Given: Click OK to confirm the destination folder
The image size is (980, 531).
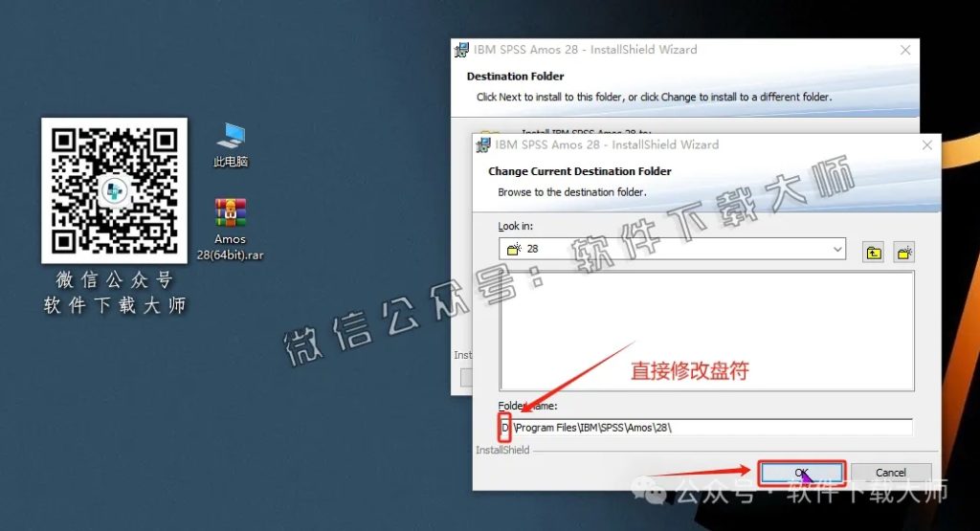Looking at the screenshot, I should [x=802, y=473].
